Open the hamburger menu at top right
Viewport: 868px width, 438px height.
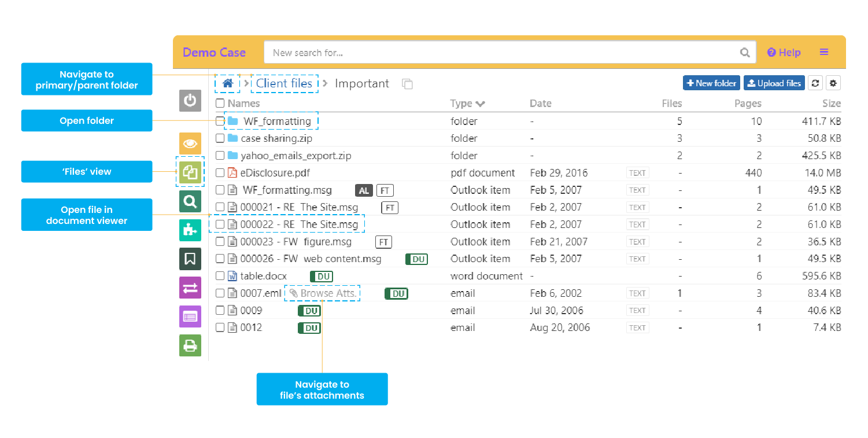tap(823, 51)
